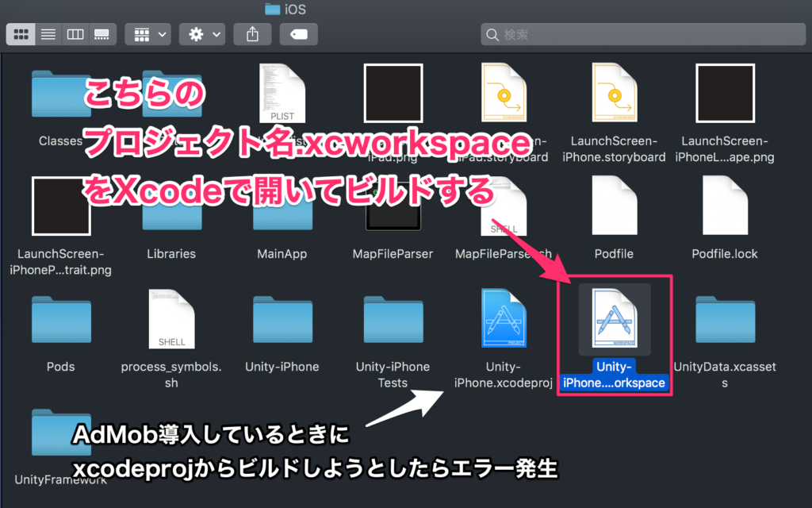The width and height of the screenshot is (812, 508).
Task: Click the 'MainApp' folder name label
Action: pyautogui.click(x=282, y=254)
